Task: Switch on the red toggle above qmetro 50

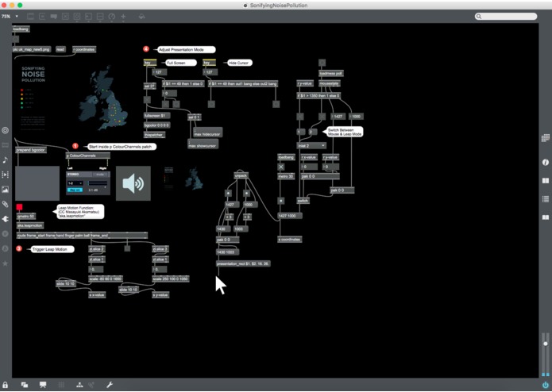Action: 19,207
